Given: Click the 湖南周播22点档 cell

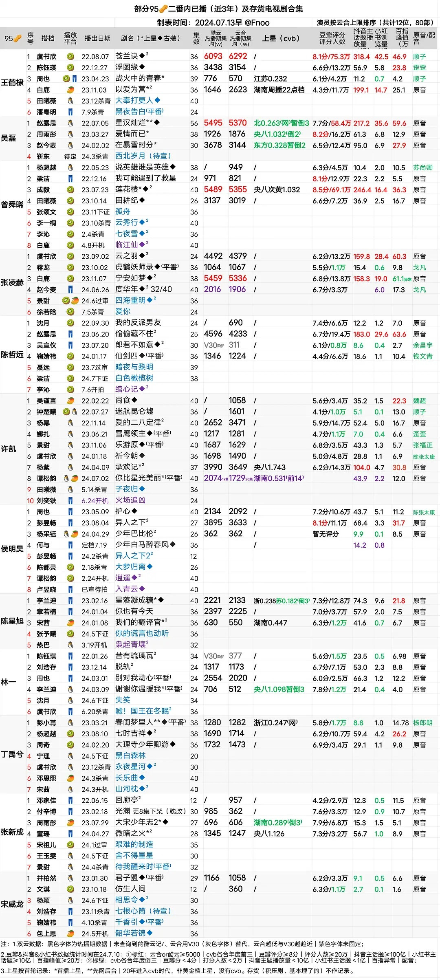Looking at the screenshot, I should coord(279,90).
